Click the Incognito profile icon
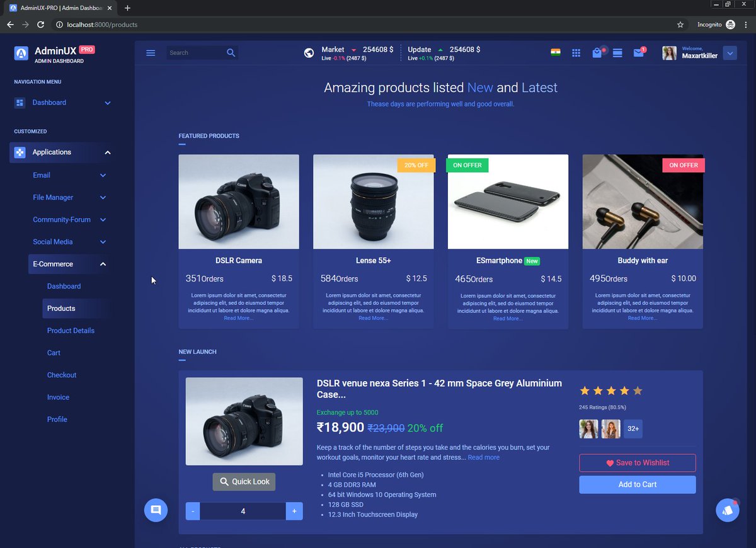756x548 pixels. tap(730, 25)
